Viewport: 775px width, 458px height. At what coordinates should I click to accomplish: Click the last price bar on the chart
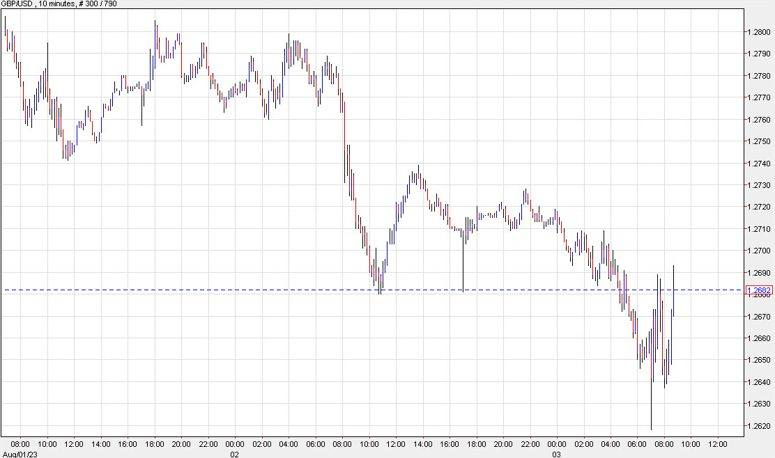click(674, 290)
